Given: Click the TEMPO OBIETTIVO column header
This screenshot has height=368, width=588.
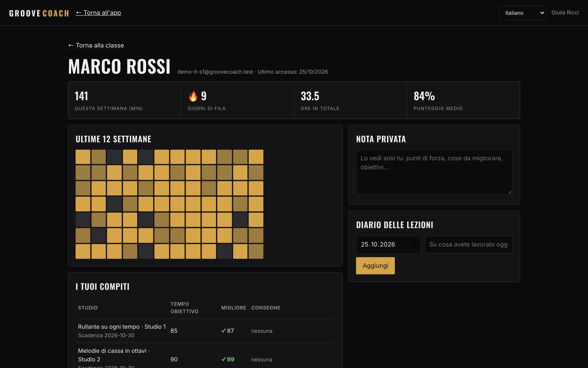Looking at the screenshot, I should [184, 308].
